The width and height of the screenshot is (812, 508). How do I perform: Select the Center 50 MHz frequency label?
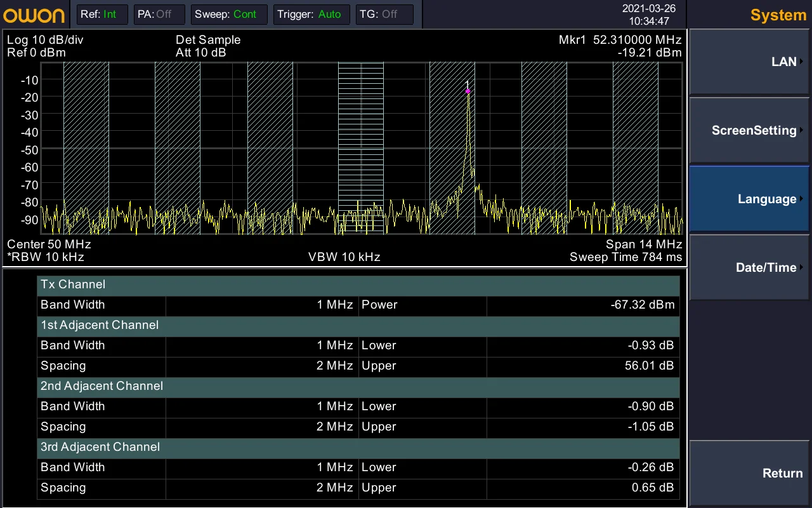[x=49, y=244]
